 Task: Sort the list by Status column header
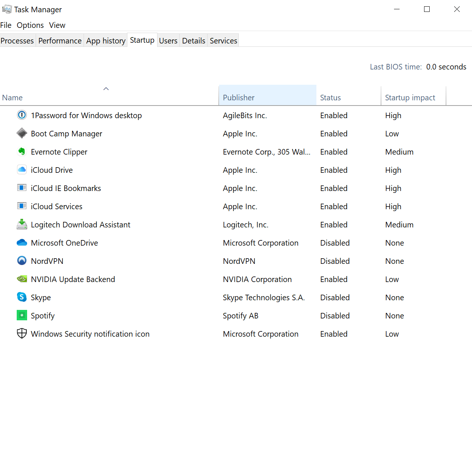331,97
